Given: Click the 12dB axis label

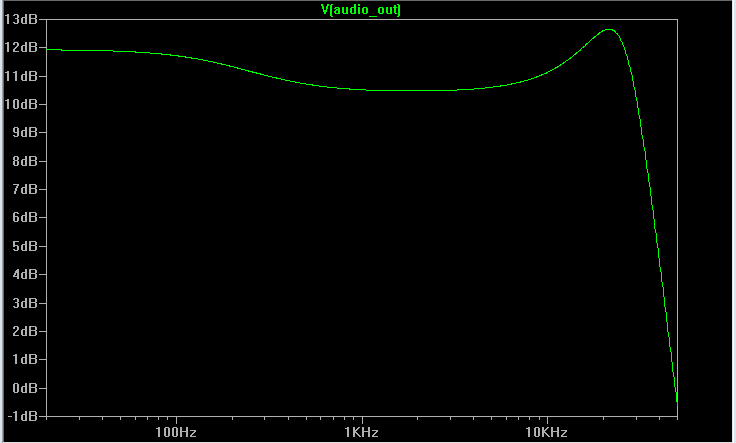Looking at the screenshot, I should click(x=21, y=47).
